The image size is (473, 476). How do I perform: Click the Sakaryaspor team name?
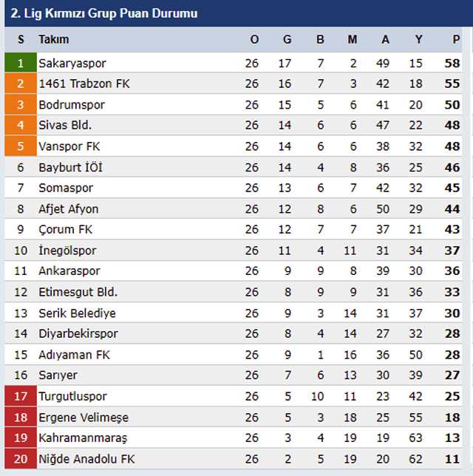pyautogui.click(x=72, y=64)
